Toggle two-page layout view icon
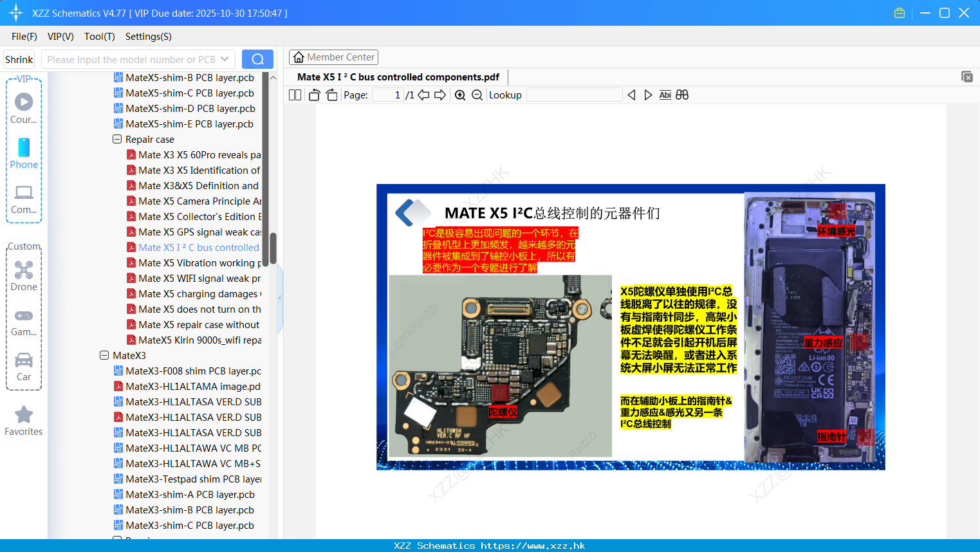 tap(295, 95)
